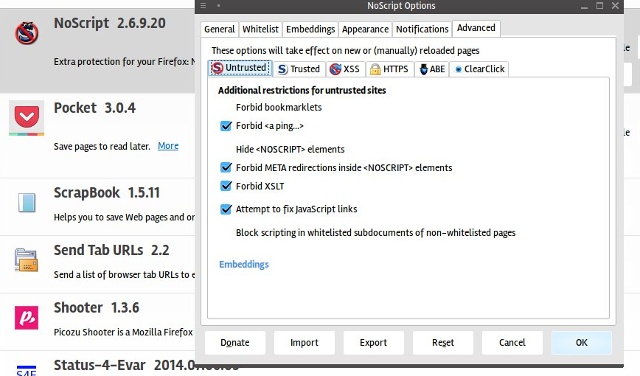Switch to the Notifications tab
The image size is (640, 376).
[x=422, y=29]
